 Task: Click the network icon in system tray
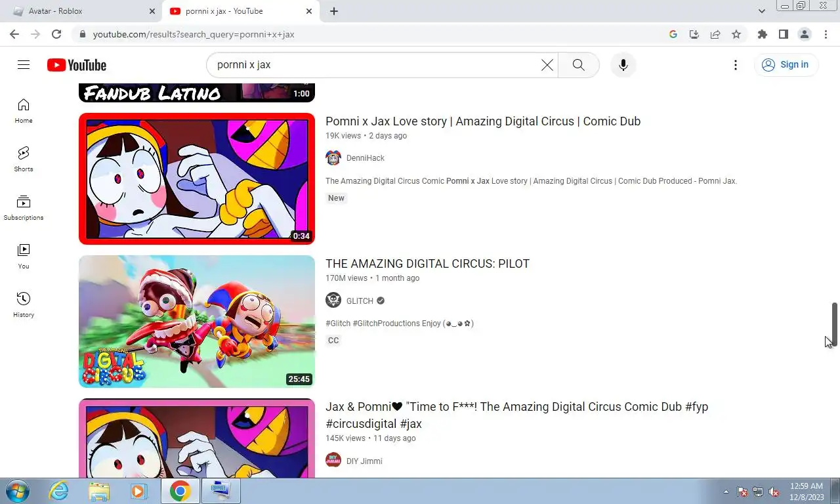758,492
